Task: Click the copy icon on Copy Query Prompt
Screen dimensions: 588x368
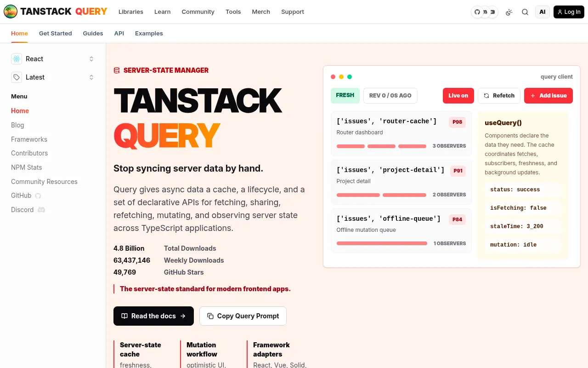Action: tap(210, 316)
